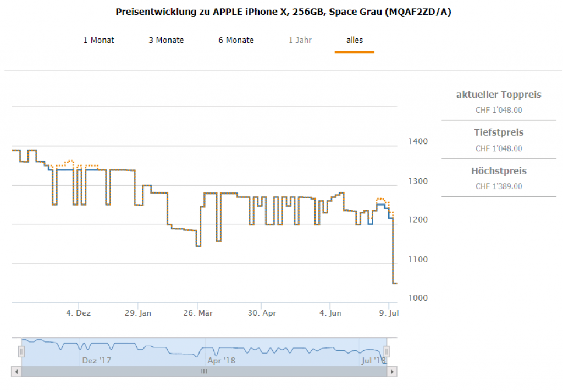Click the 9. Jul x-axis label

389,313
